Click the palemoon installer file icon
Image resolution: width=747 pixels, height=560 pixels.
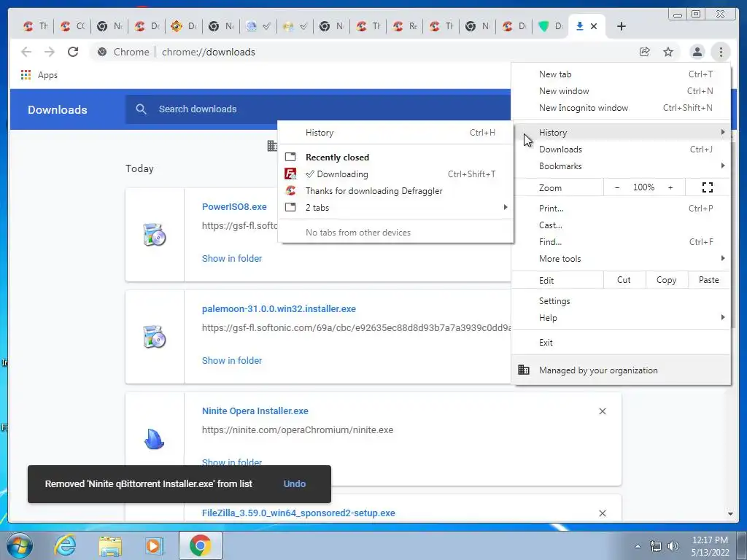click(x=155, y=337)
